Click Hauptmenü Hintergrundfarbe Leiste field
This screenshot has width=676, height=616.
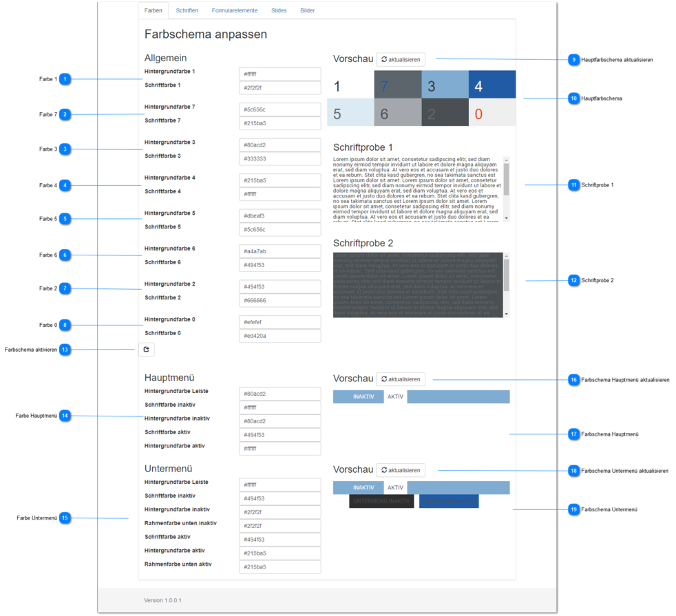[279, 394]
